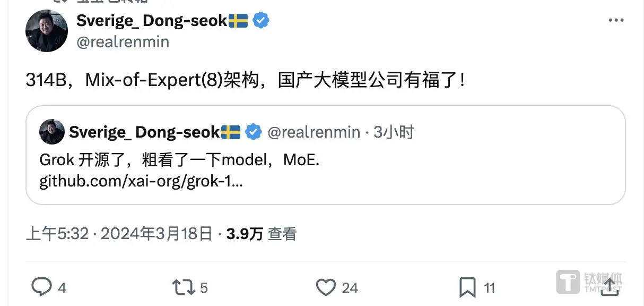
Task: Click the small avatar in the quoted tweet
Action: (x=52, y=132)
